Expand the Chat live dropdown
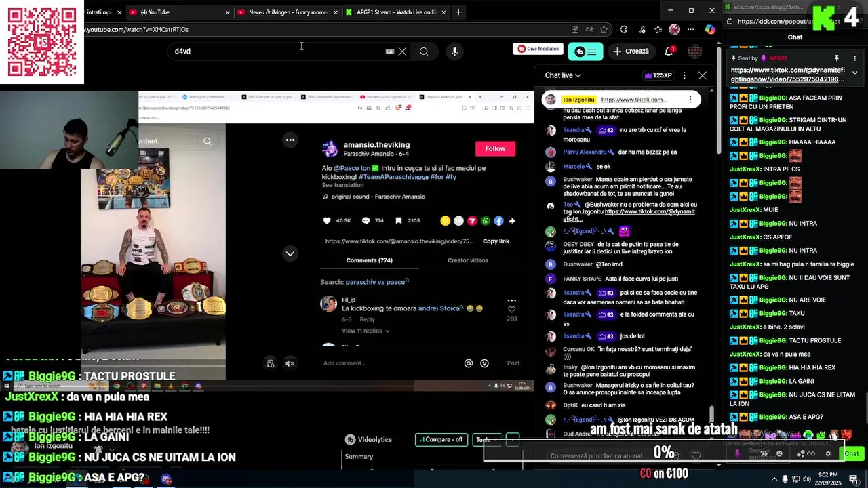 click(563, 75)
